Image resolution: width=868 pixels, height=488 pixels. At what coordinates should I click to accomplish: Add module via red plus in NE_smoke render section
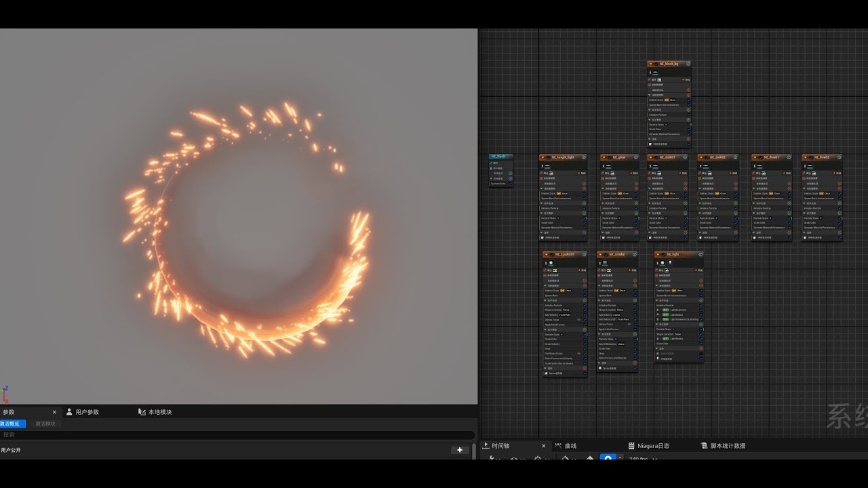pos(635,363)
